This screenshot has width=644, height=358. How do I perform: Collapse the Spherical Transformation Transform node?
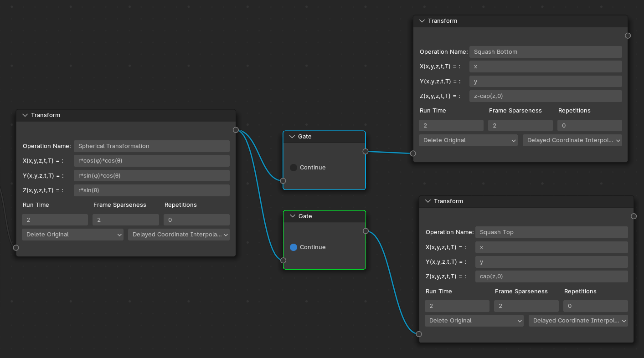tap(25, 115)
